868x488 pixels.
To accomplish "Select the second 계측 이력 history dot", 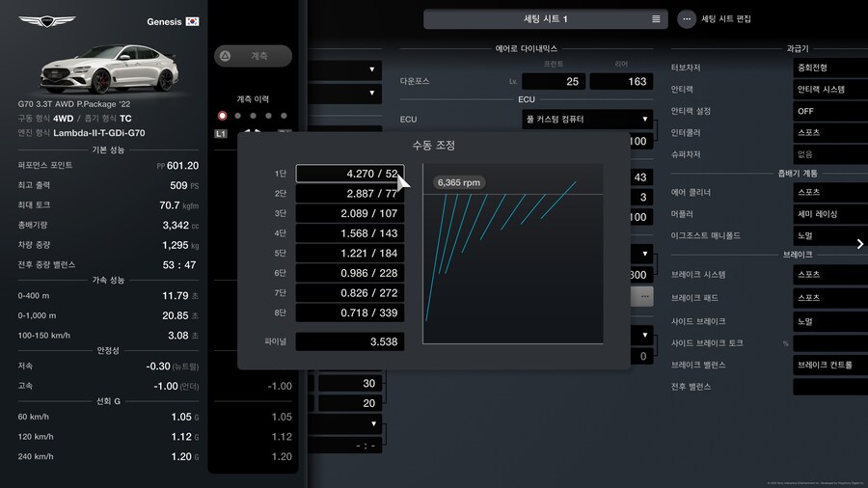I will (238, 116).
